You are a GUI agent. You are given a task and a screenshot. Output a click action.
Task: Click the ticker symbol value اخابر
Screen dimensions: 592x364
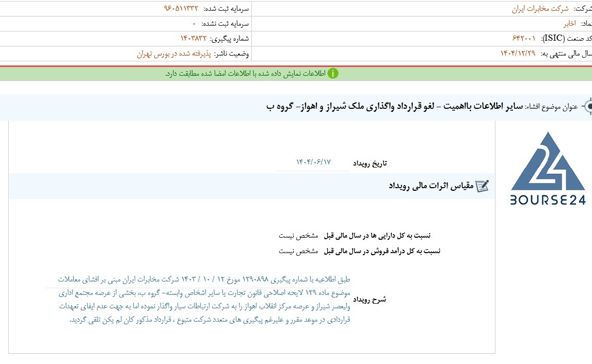(x=570, y=24)
